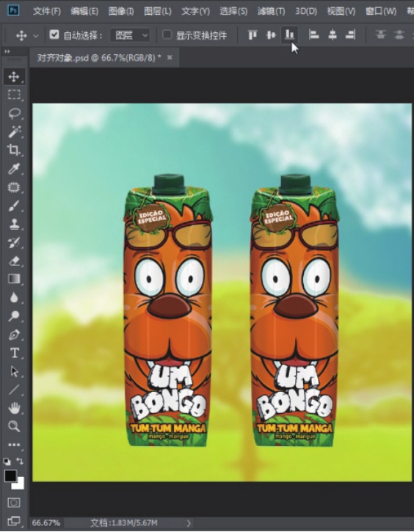The image size is (414, 532).
Task: Click Align Vertical Centers button
Action: coord(271,34)
